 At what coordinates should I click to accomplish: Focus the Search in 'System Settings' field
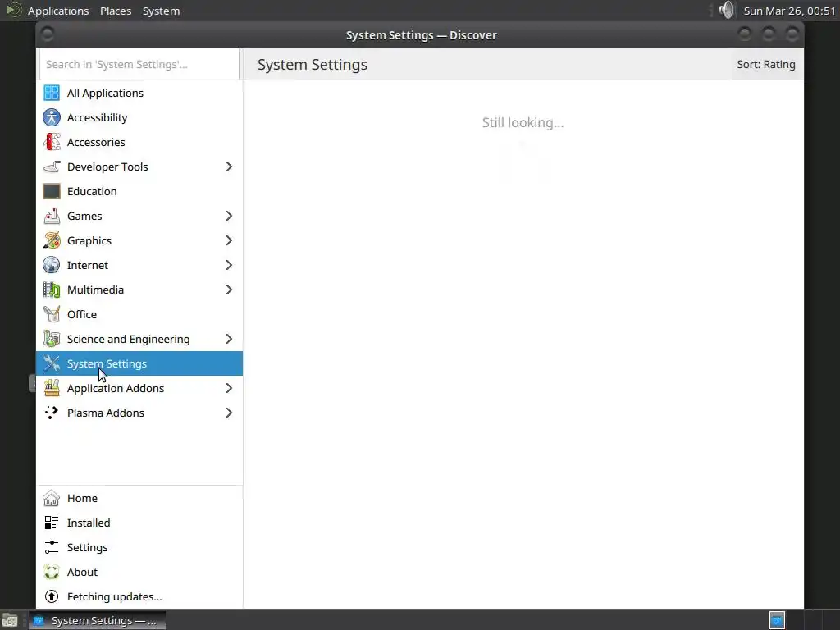pyautogui.click(x=139, y=64)
